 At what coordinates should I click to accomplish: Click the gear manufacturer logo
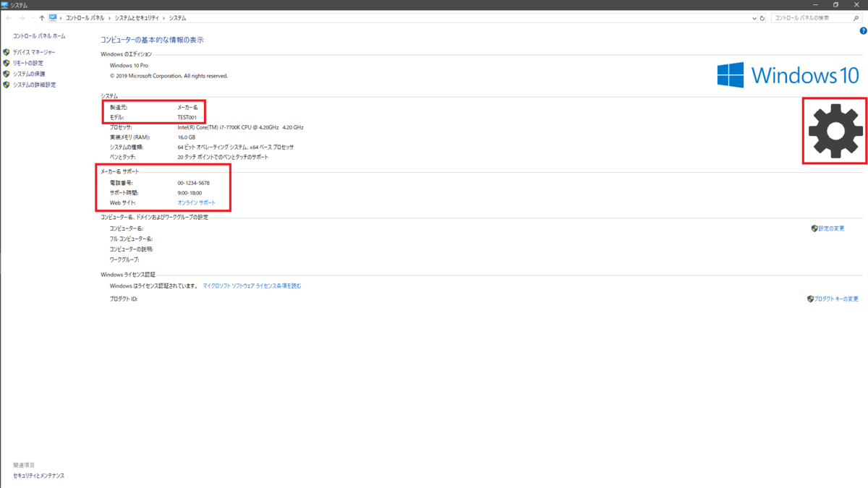pos(835,131)
